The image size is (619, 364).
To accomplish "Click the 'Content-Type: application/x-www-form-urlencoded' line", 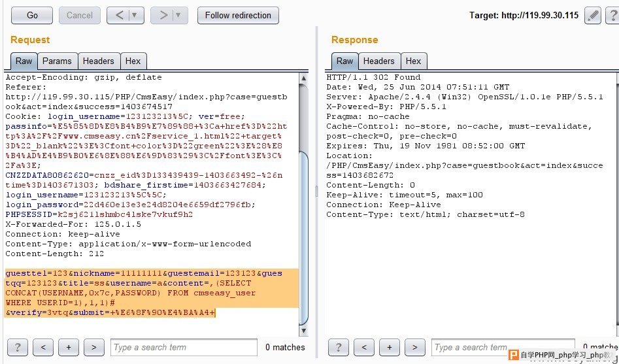I will pos(128,244).
